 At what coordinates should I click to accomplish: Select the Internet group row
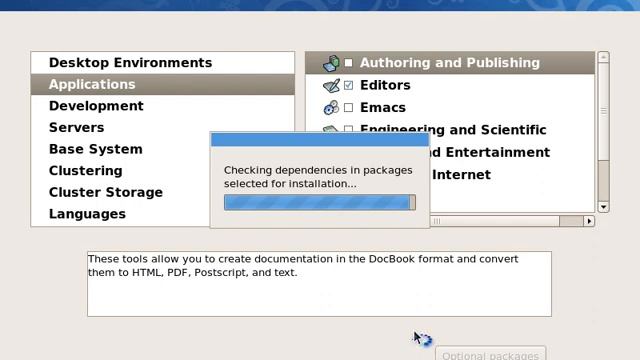point(512,175)
